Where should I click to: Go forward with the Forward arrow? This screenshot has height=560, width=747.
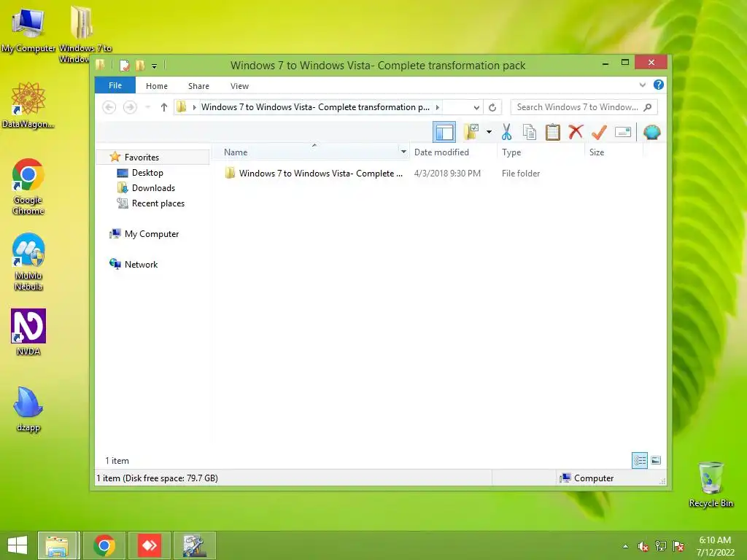(130, 107)
